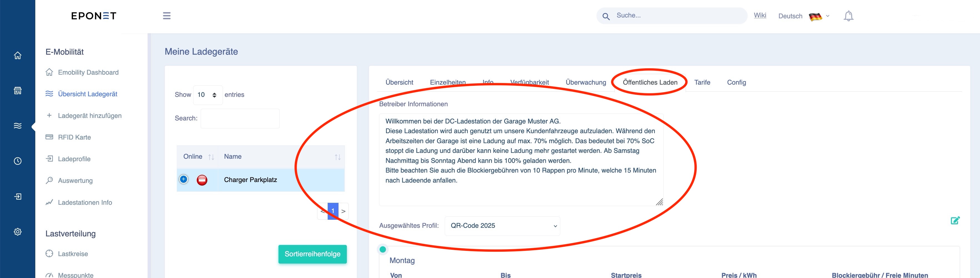
Task: Open Ladestationen Info
Action: pos(85,203)
